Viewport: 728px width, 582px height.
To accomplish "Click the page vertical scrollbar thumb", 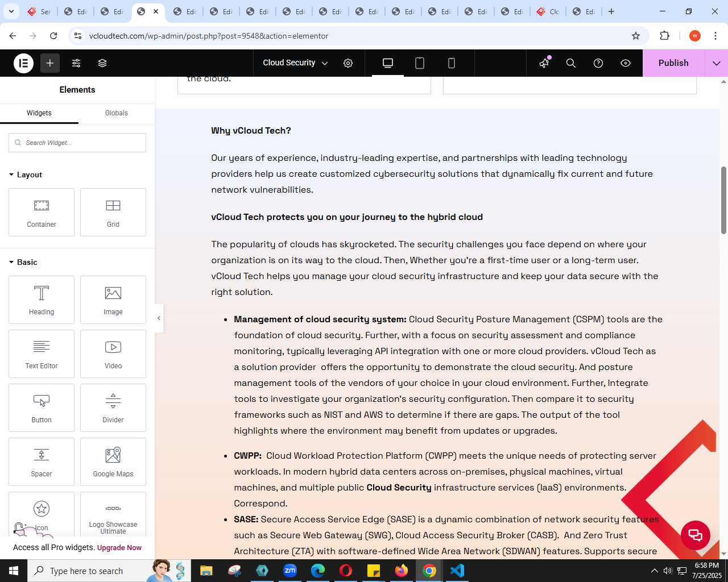I will [x=723, y=200].
